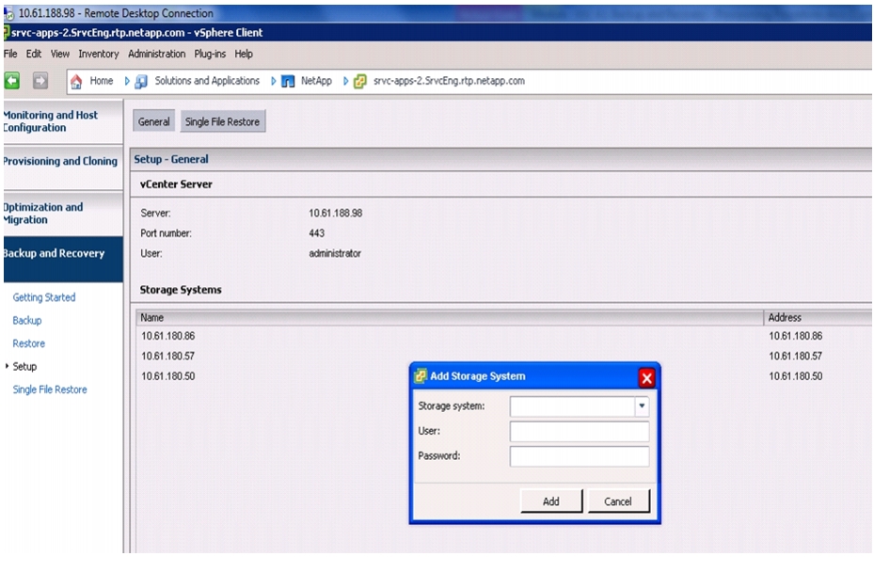Image resolution: width=874 pixels, height=588 pixels.
Task: Click Cancel button in dialog
Action: coord(618,501)
